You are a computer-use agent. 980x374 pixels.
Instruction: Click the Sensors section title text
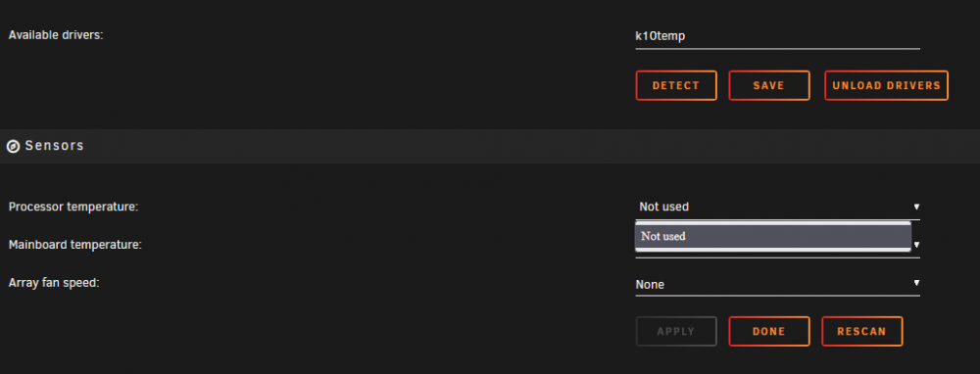(x=54, y=146)
